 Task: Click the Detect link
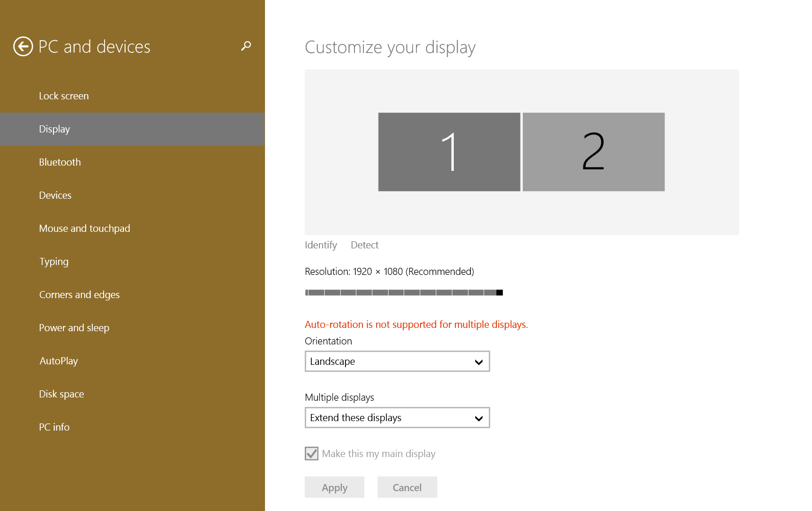pyautogui.click(x=364, y=245)
